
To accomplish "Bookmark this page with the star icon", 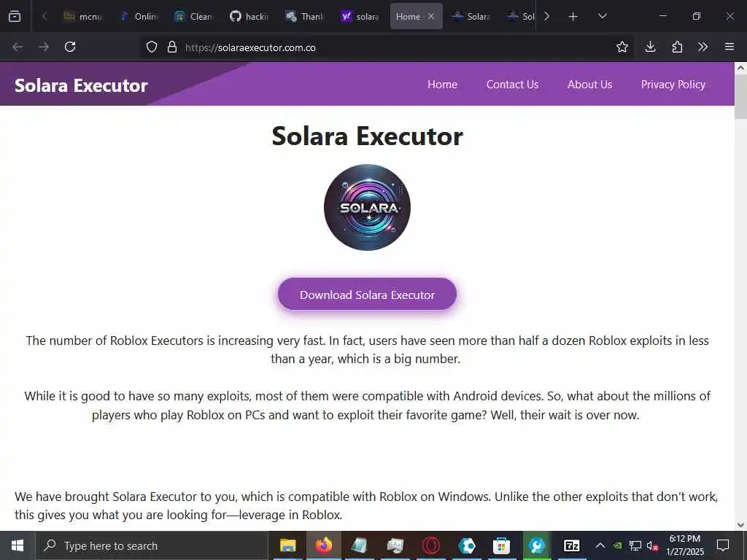I will (x=622, y=47).
